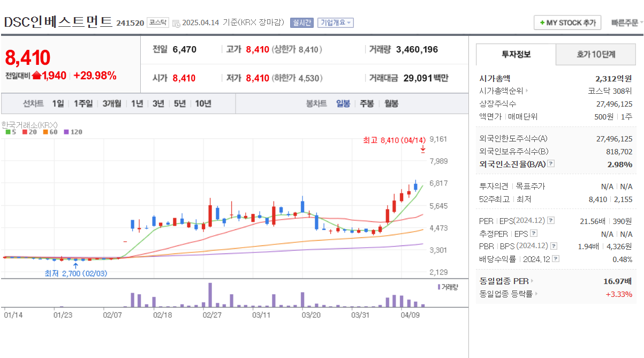
Task: Expand the 동일업종 PER arrow link
Action: pos(532,281)
